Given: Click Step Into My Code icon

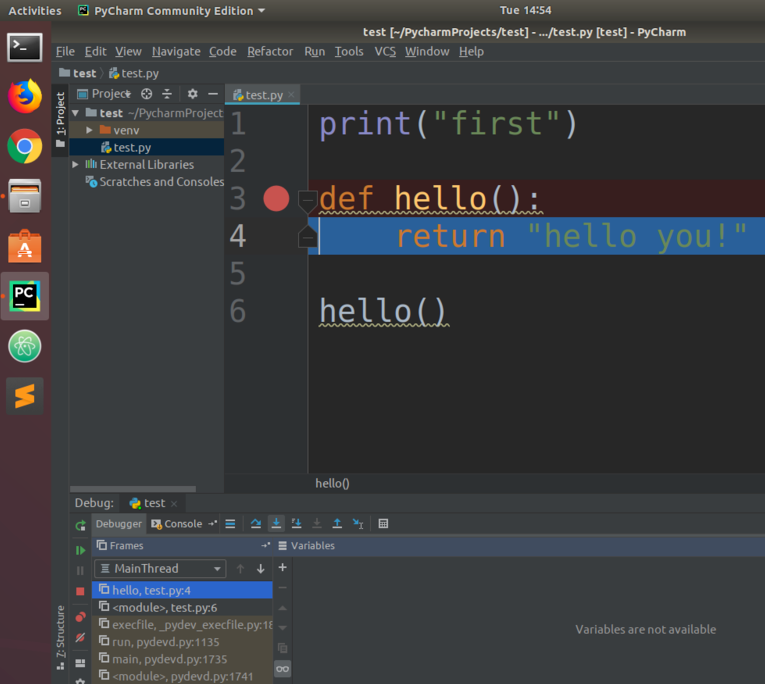Looking at the screenshot, I should [296, 524].
